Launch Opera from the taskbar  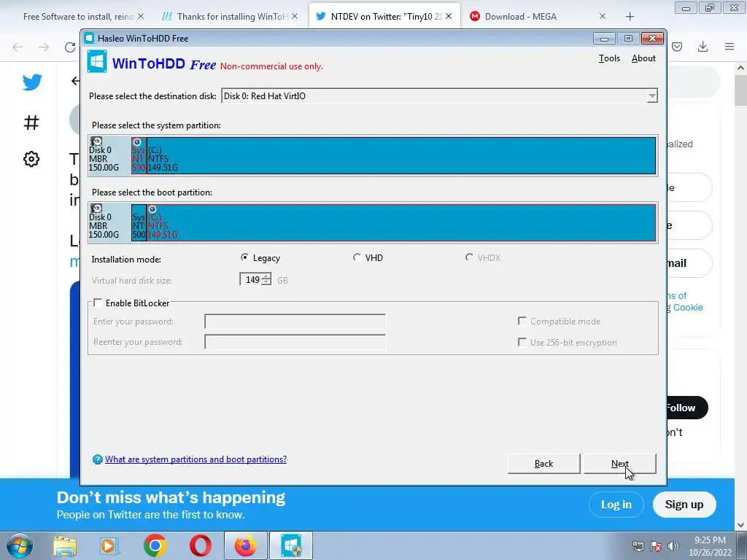click(x=200, y=546)
